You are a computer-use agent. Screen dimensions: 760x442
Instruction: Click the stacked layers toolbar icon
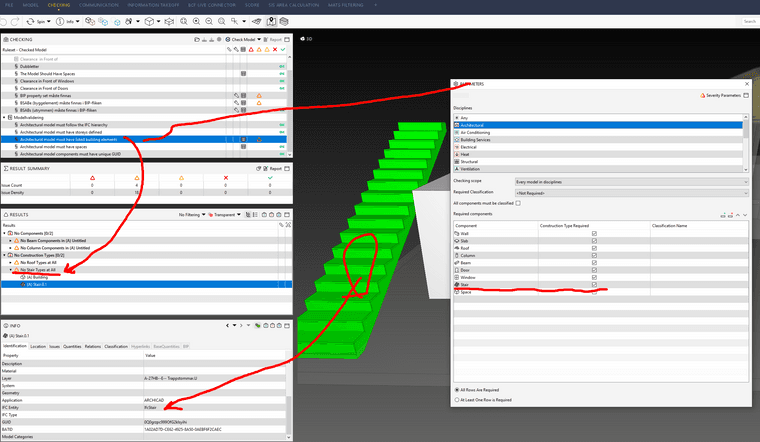click(x=284, y=21)
